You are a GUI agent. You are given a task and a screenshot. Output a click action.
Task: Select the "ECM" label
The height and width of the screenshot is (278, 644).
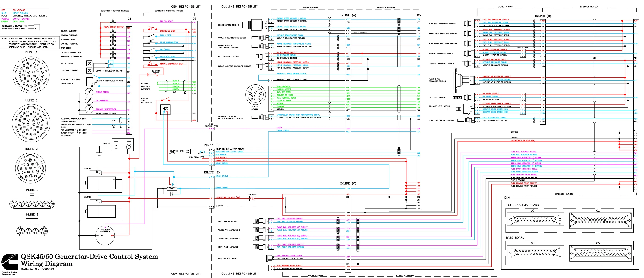[507, 198]
